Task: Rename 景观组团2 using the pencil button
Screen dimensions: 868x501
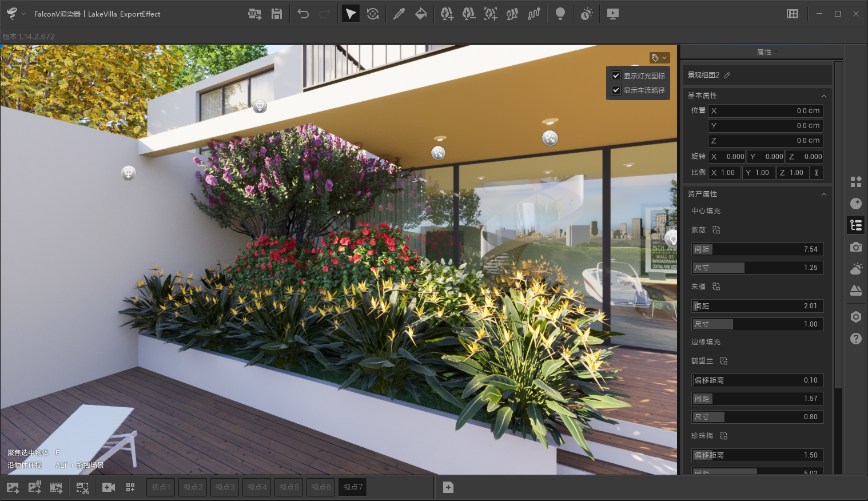Action: click(x=727, y=74)
